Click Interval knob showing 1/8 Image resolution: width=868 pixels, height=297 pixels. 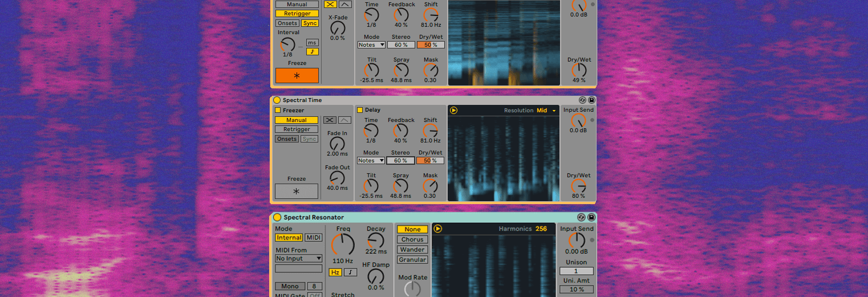(x=288, y=44)
